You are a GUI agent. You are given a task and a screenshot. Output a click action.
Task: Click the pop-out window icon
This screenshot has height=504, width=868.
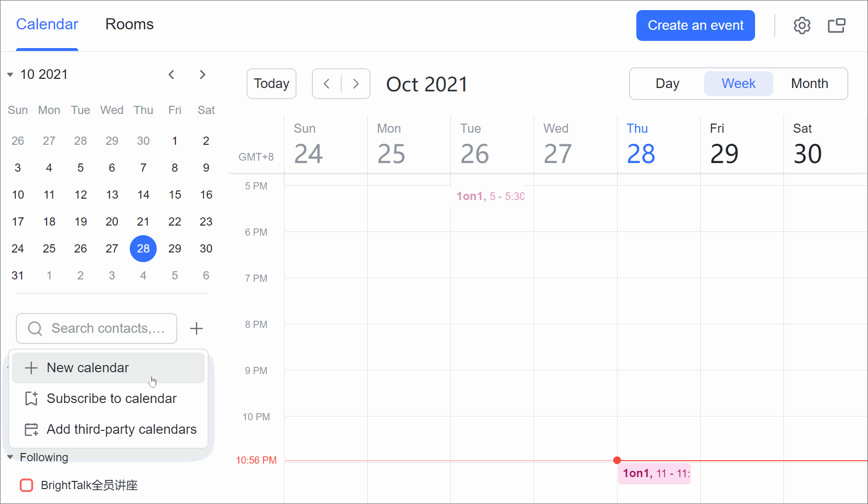(836, 25)
